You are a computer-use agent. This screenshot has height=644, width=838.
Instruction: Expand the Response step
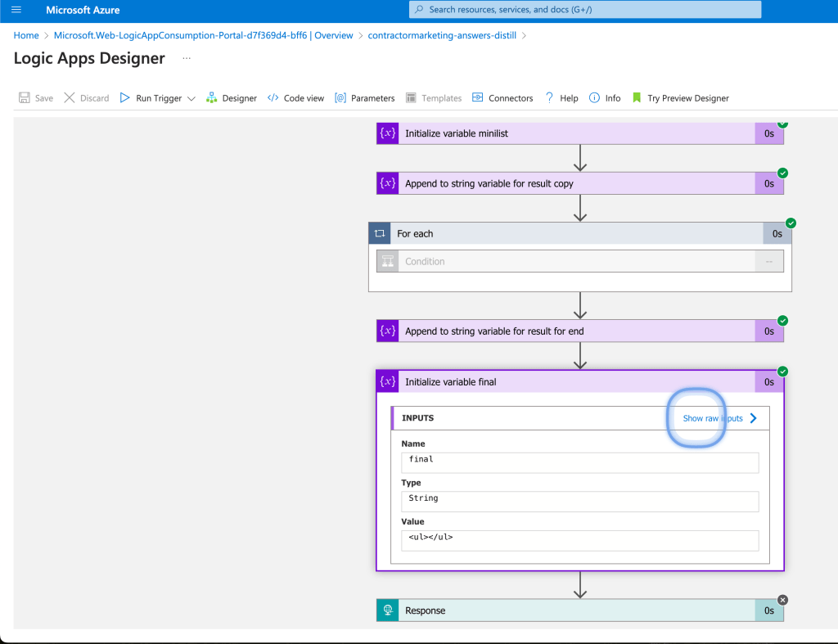580,610
